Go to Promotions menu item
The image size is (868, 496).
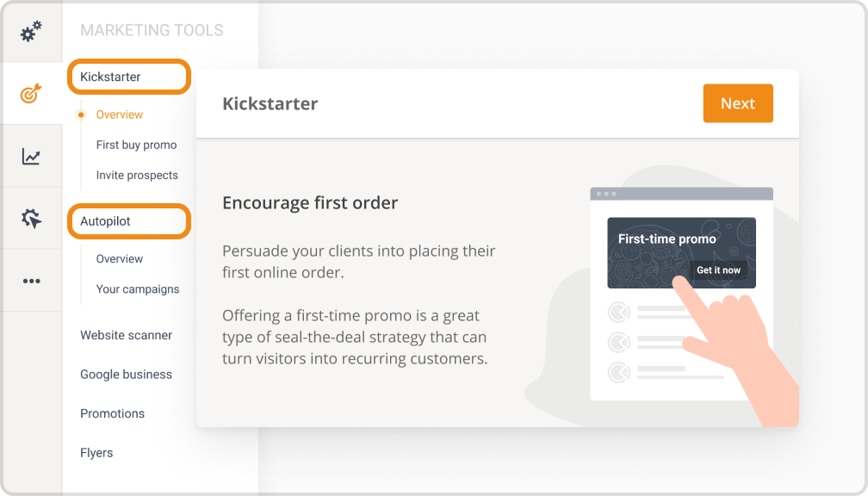tap(112, 413)
